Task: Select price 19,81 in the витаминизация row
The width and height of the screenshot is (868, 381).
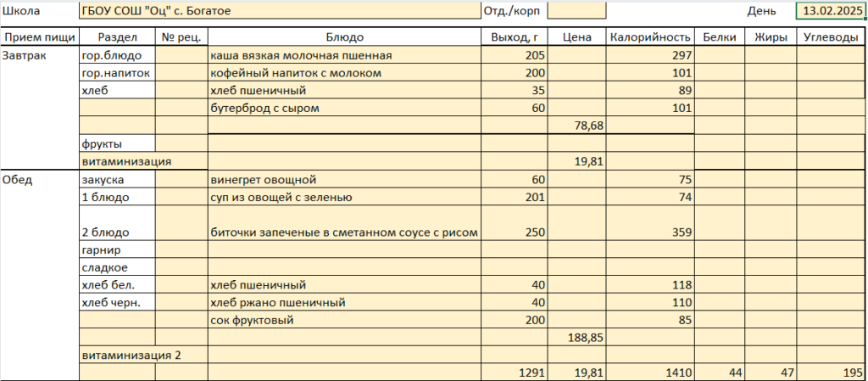Action: click(576, 162)
